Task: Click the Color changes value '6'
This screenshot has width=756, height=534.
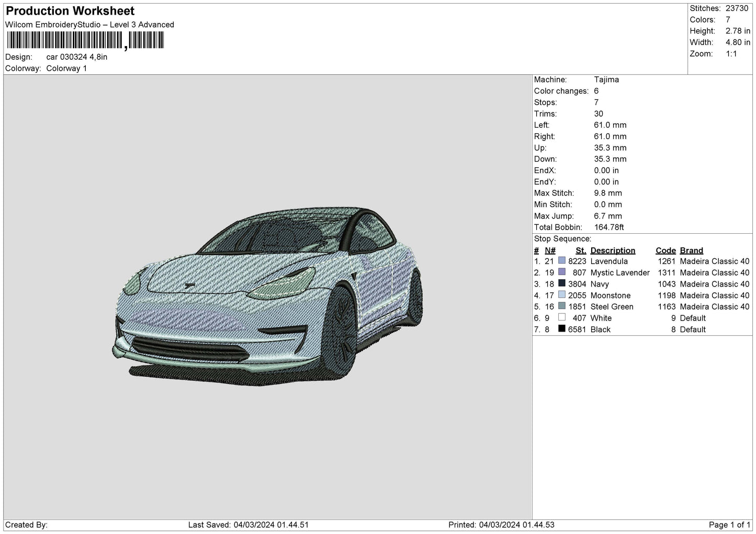Action: [596, 91]
